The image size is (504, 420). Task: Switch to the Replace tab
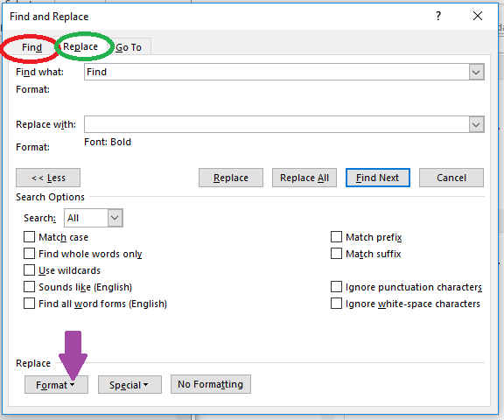(80, 46)
